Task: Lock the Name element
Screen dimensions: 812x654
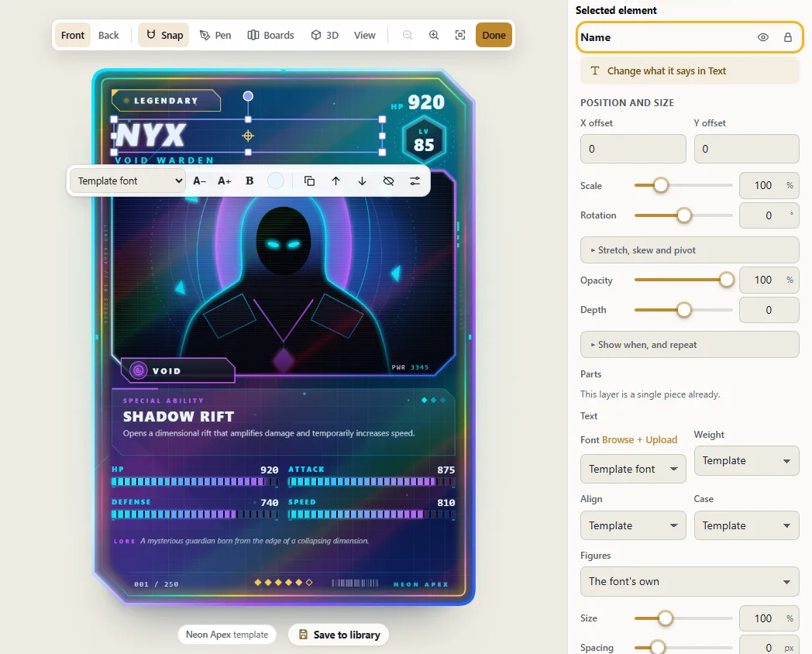Action: (788, 37)
